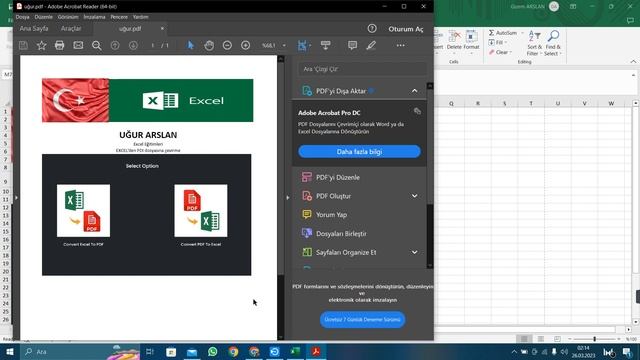Zoom out with the minus circle icon
This screenshot has width=640, height=360.
point(227,45)
